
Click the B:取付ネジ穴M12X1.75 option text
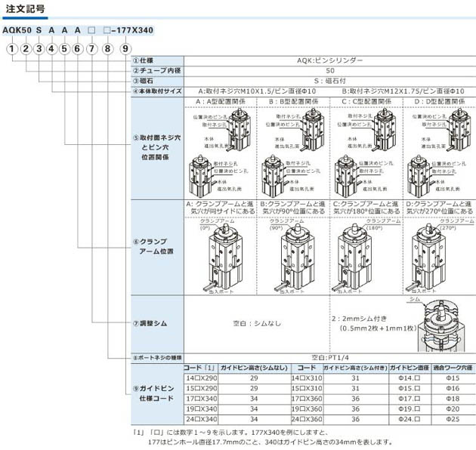click(x=403, y=91)
